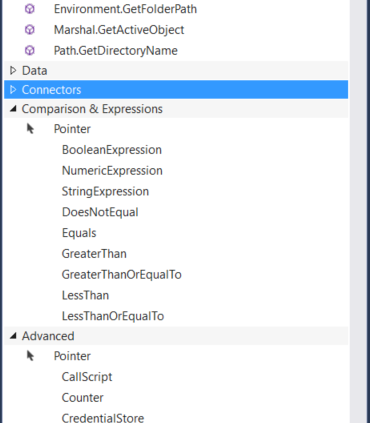Click the icon beside Environment.GetFolderPath
Screen dimensions: 370x423
30,9
